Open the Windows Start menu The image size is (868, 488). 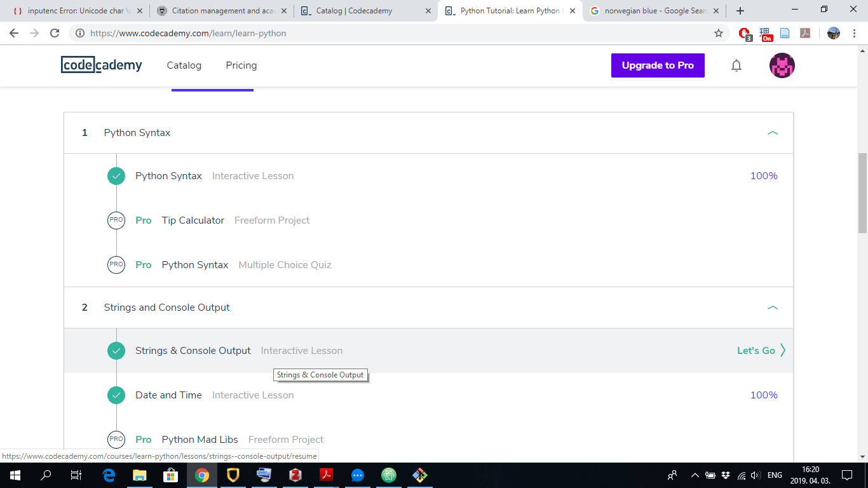point(15,475)
